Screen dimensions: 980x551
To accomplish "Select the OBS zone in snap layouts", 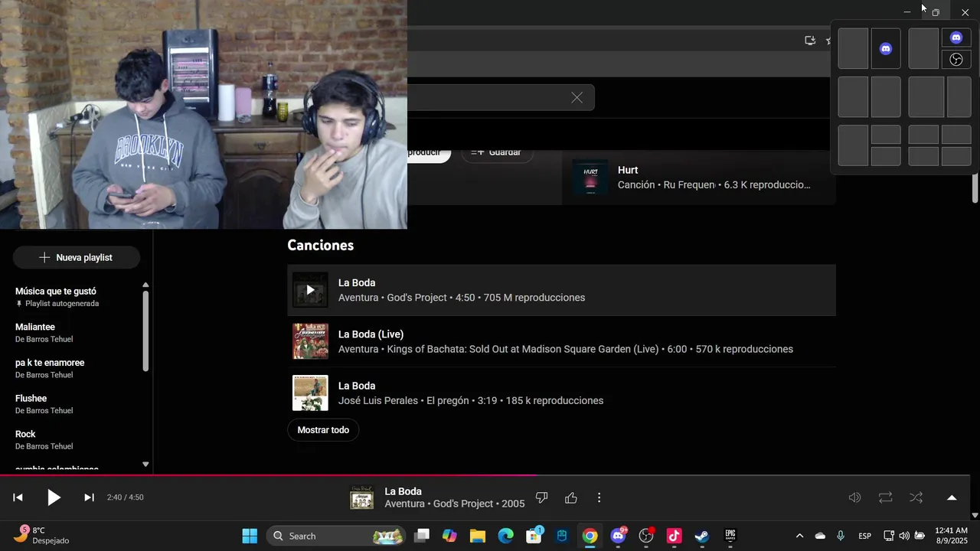I will (x=956, y=60).
